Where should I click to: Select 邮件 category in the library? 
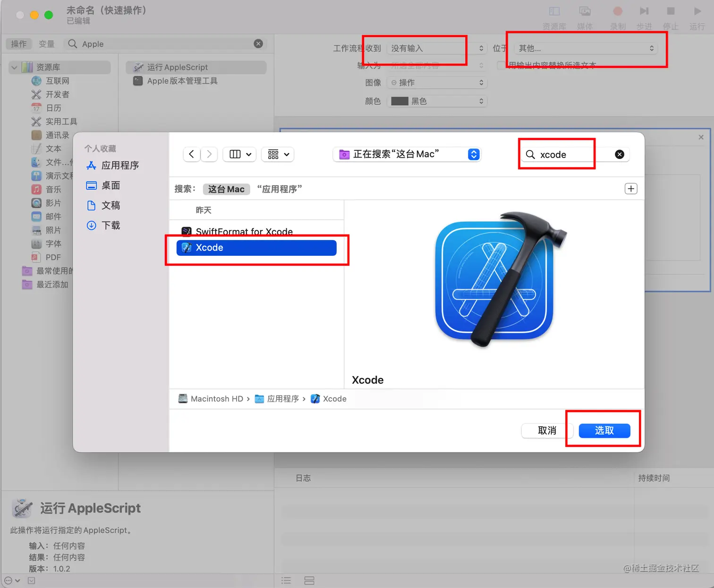pos(47,217)
